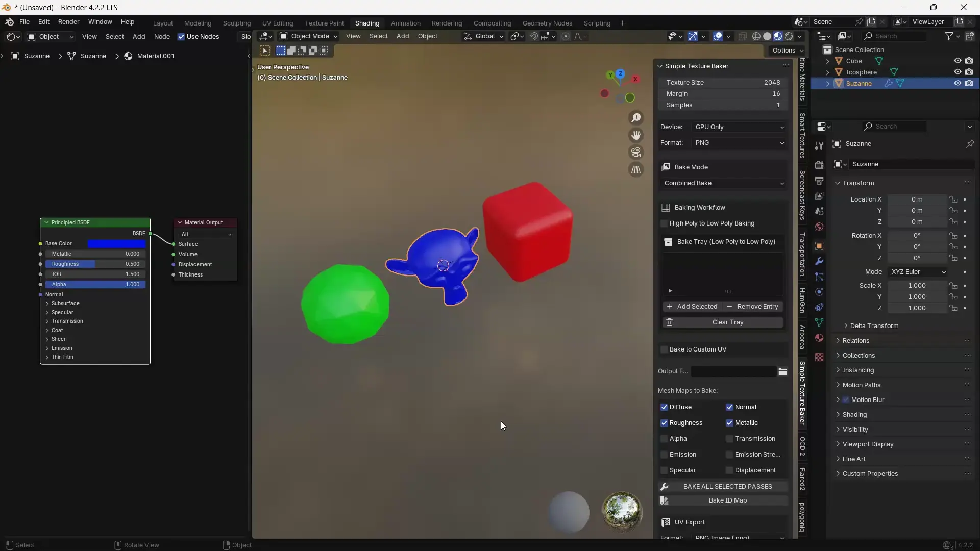This screenshot has width=980, height=551.
Task: Click the blue Base Color swatch
Action: pos(116,244)
